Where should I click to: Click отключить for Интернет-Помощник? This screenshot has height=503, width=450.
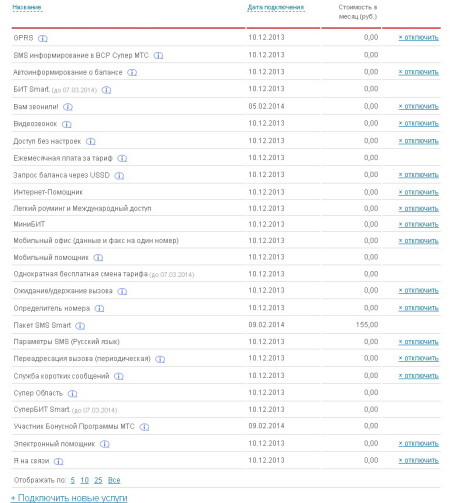pos(419,192)
